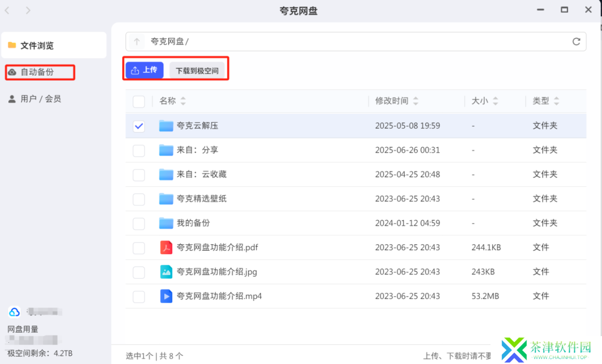
Task: Sort by 名称 using its sort arrows
Action: [183, 101]
